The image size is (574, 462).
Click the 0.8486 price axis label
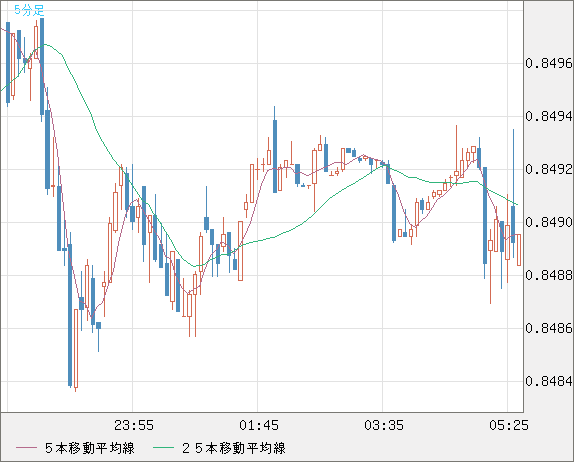[x=549, y=328]
